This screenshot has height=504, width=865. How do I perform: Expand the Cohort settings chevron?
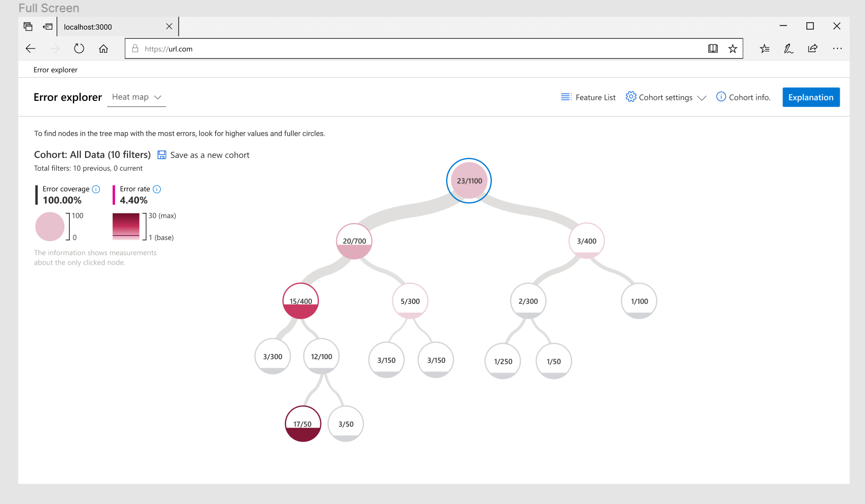(x=703, y=98)
